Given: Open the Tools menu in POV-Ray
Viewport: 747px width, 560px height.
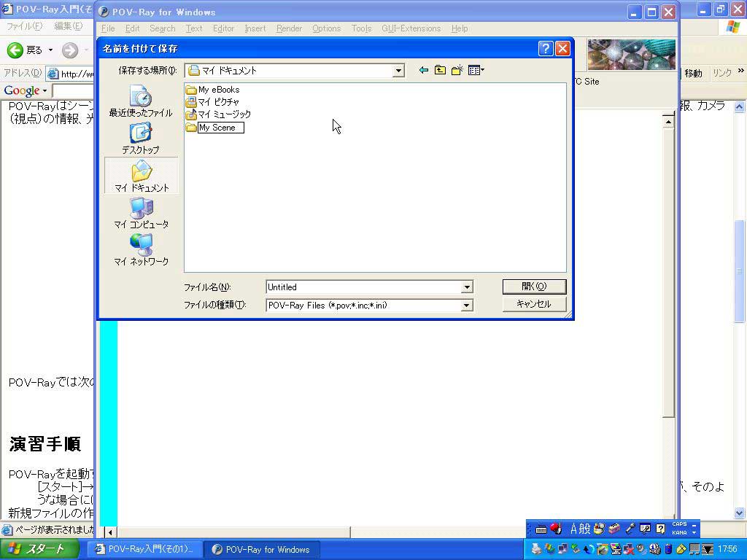Looking at the screenshot, I should (x=362, y=28).
